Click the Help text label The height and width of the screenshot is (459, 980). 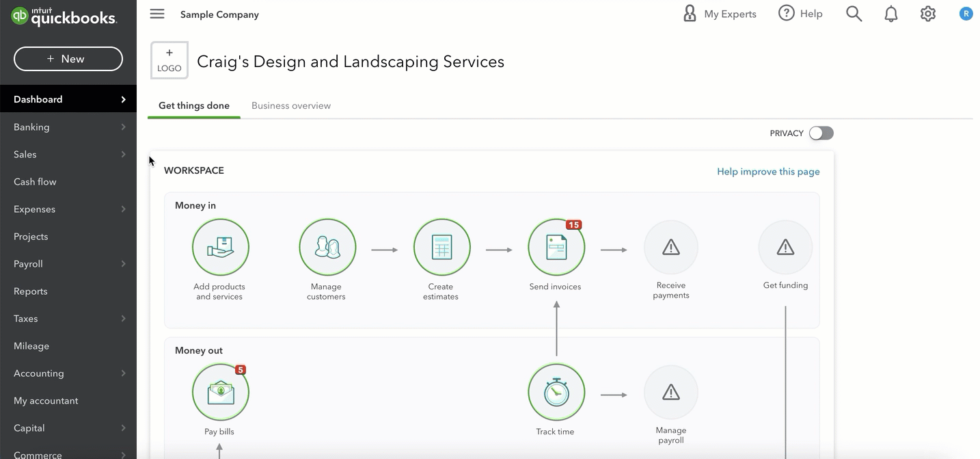pyautogui.click(x=811, y=14)
